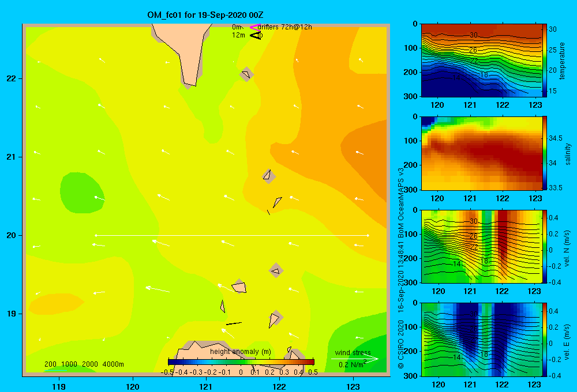Click the '200 1000 2000 4000m' depth contour legend
Screen dimensions: 577x392
pos(84,364)
